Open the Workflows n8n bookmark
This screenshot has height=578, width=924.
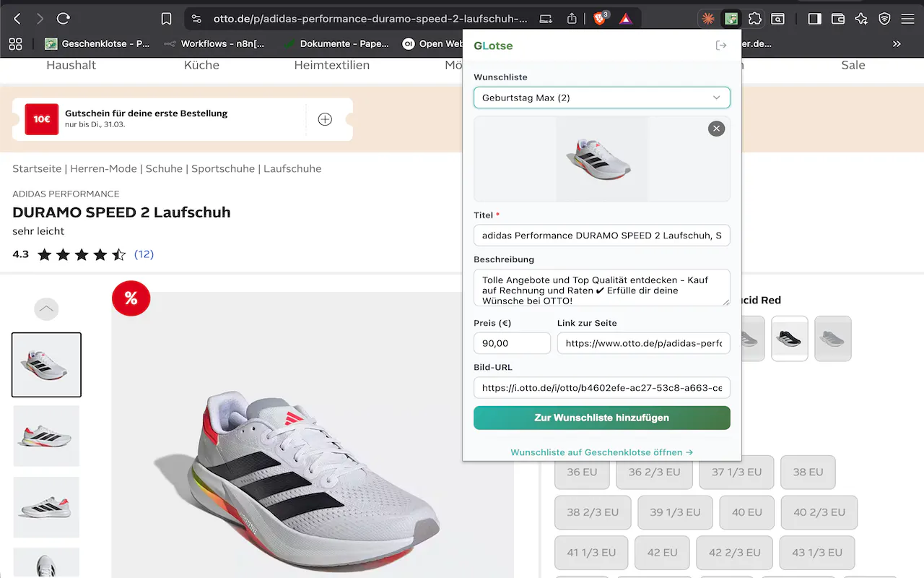tap(214, 43)
